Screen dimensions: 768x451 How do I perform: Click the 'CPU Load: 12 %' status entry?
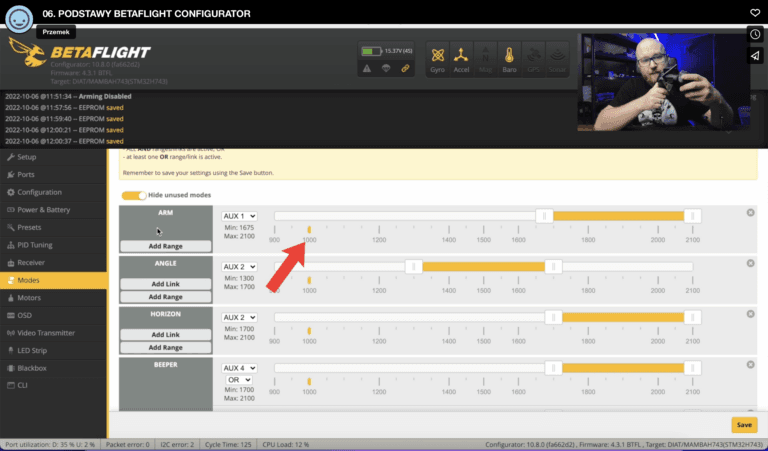[286, 445]
